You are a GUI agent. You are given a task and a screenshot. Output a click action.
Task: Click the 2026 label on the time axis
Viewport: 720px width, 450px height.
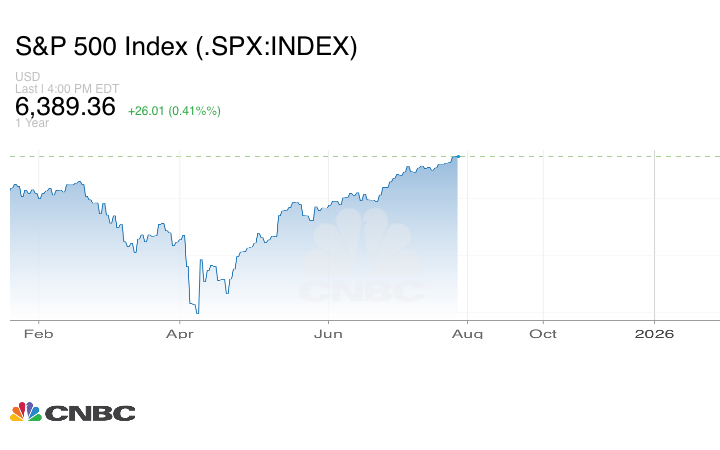pyautogui.click(x=654, y=334)
